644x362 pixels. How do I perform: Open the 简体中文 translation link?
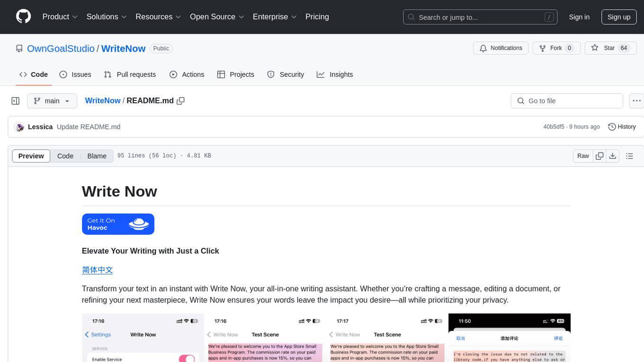point(98,270)
